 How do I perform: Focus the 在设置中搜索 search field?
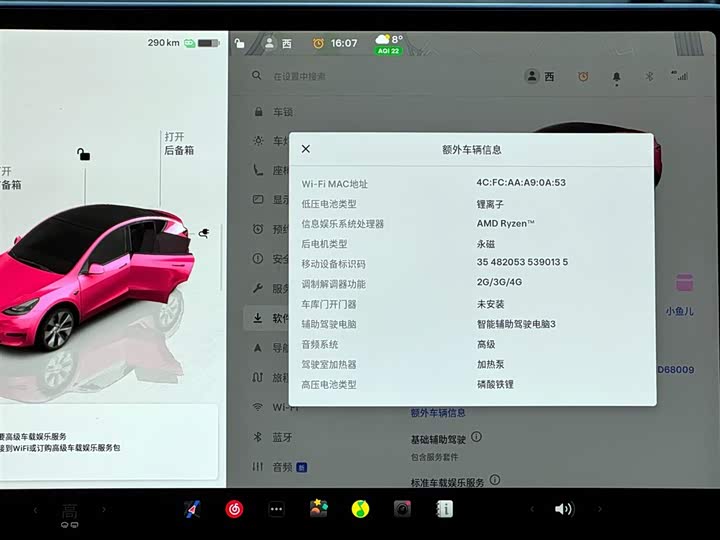point(299,76)
